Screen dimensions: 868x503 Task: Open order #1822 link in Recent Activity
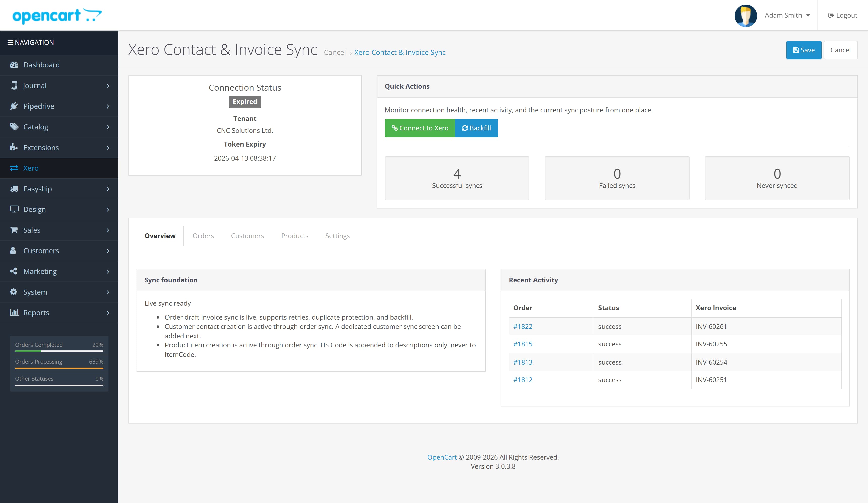coord(522,326)
